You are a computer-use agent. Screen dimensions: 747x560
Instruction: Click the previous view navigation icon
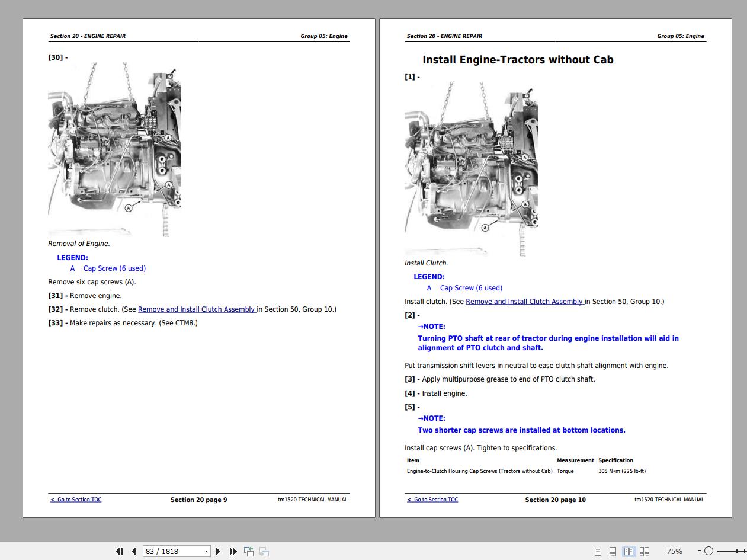pyautogui.click(x=249, y=551)
